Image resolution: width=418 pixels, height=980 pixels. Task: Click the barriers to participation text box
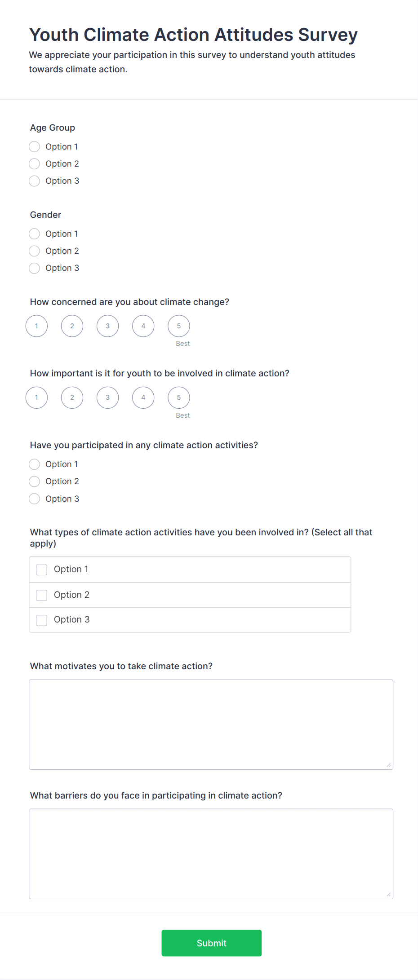[x=211, y=853]
